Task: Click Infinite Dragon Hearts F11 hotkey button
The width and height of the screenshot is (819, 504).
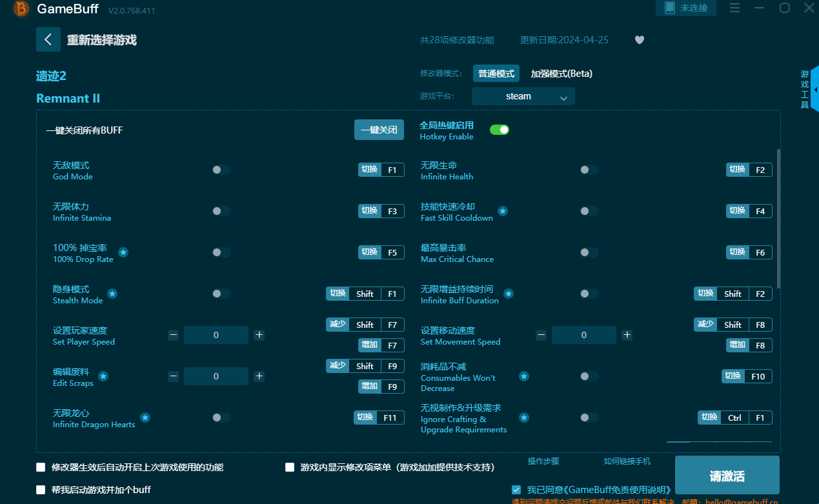Action: tap(379, 418)
